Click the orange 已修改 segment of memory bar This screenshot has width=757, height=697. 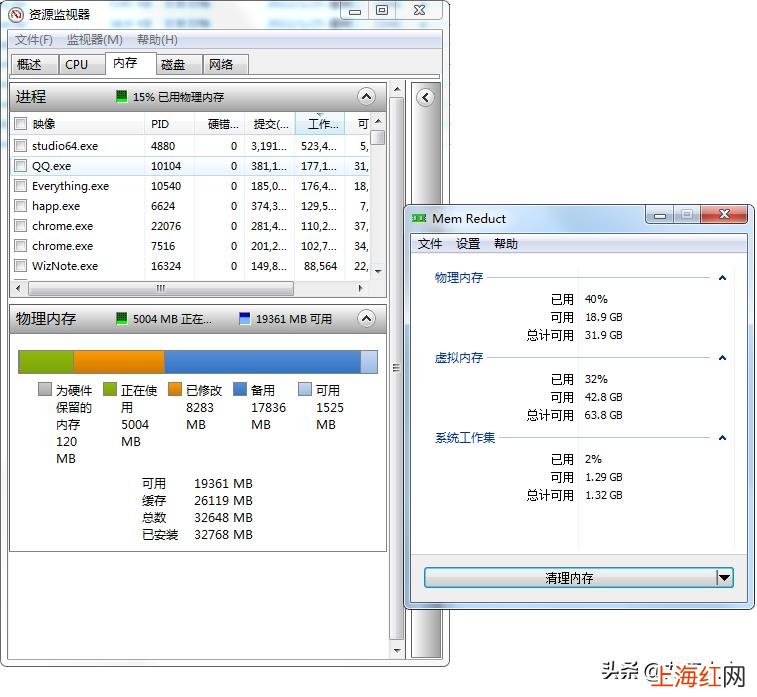tap(119, 362)
